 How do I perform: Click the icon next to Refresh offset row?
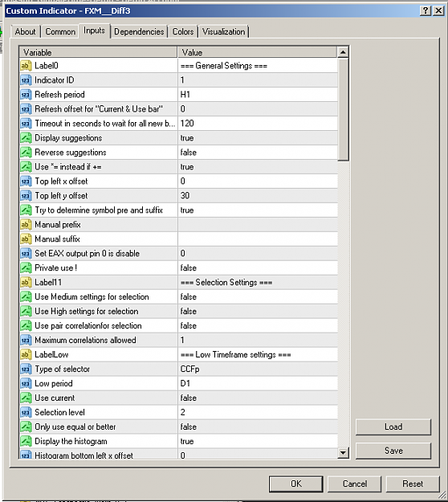coord(26,109)
